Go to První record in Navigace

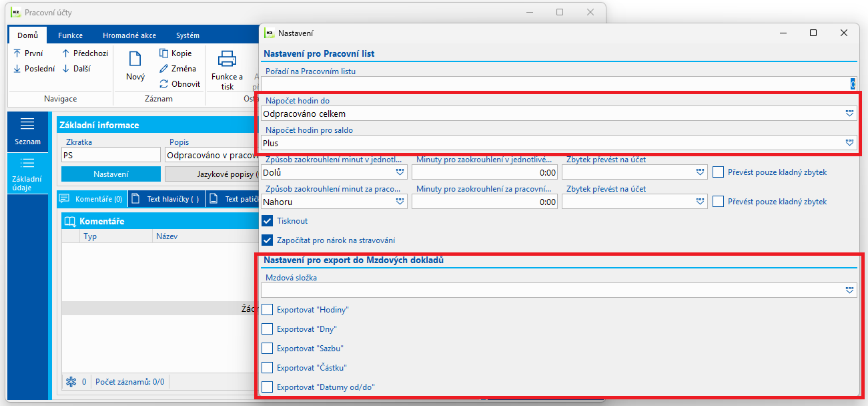point(28,53)
